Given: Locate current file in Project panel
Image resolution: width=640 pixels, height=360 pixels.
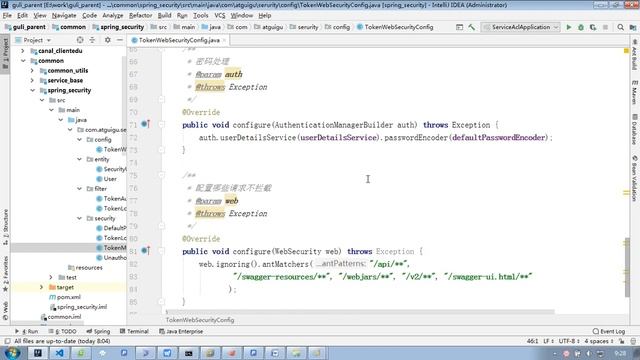Looking at the screenshot, I should click(80, 40).
